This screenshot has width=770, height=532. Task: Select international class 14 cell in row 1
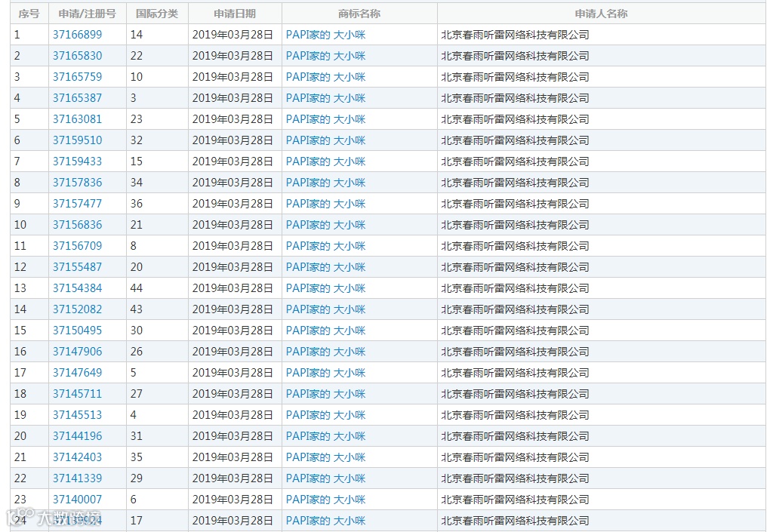157,35
